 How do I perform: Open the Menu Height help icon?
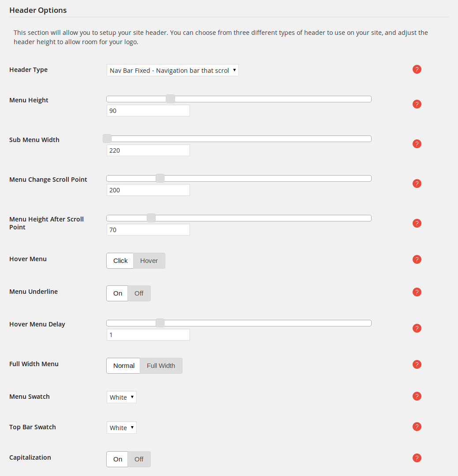(417, 104)
